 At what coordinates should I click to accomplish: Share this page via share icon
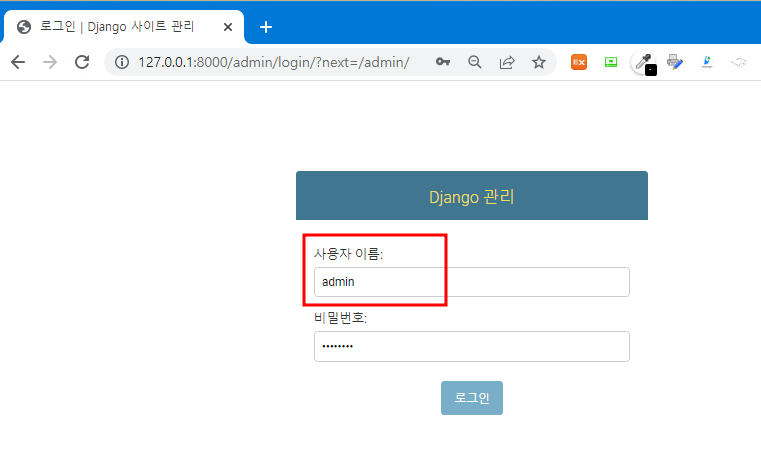pyautogui.click(x=507, y=62)
